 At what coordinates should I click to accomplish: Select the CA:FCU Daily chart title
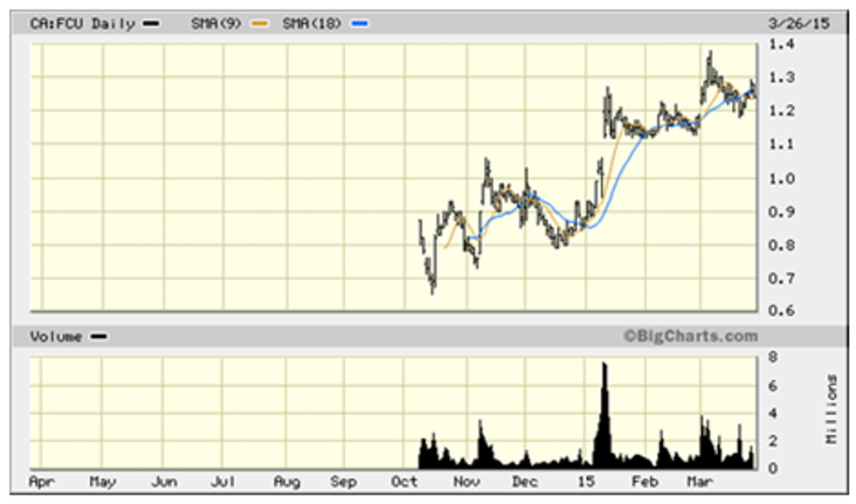pyautogui.click(x=83, y=24)
